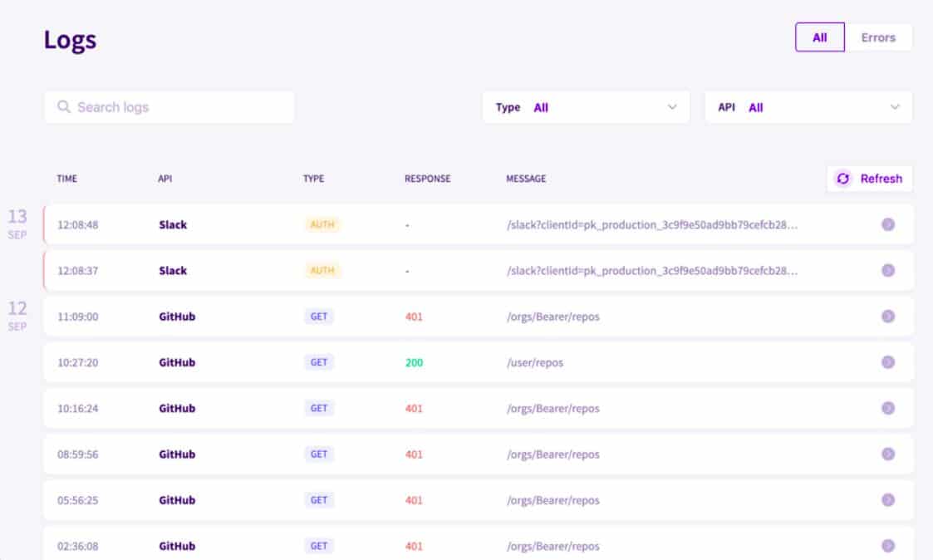Click /orgs/Bearer/repos message at 10:16:24
The width and height of the screenshot is (933, 560).
pyautogui.click(x=552, y=408)
